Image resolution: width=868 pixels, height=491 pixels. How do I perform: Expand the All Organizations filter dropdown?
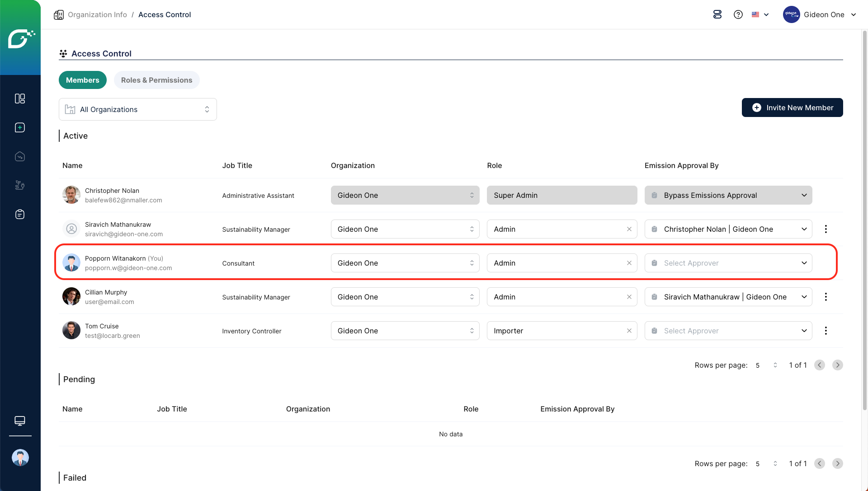[x=138, y=109]
